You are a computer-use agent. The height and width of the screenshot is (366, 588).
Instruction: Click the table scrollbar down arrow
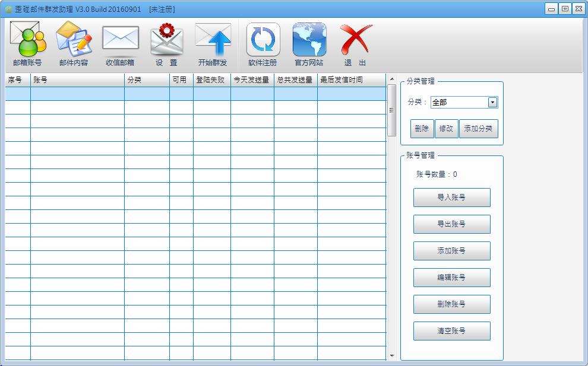point(391,355)
